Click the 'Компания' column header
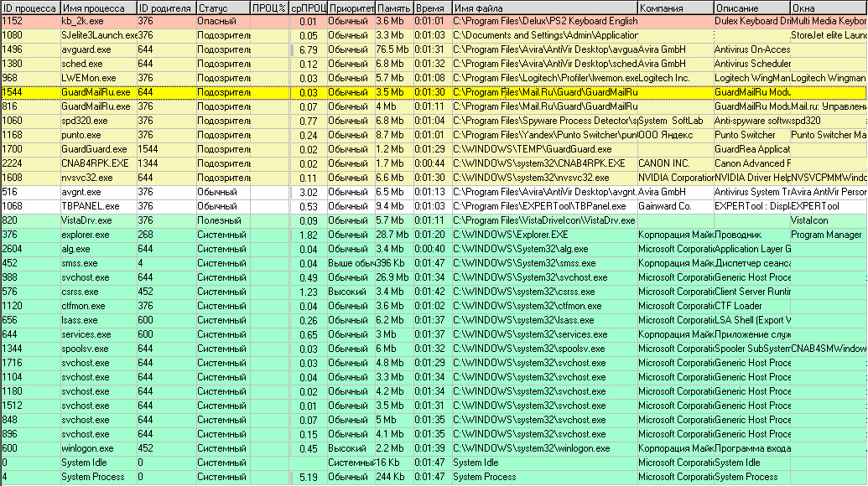 pyautogui.click(x=675, y=8)
